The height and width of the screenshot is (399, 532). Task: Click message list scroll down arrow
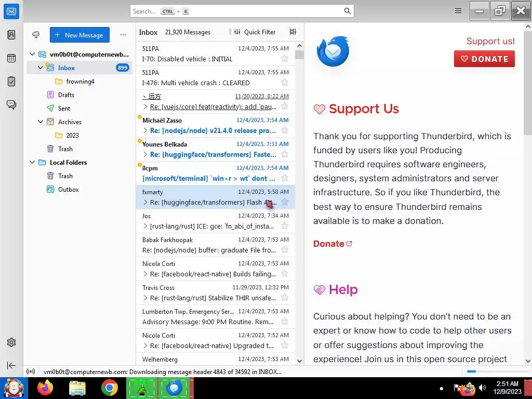(x=299, y=361)
